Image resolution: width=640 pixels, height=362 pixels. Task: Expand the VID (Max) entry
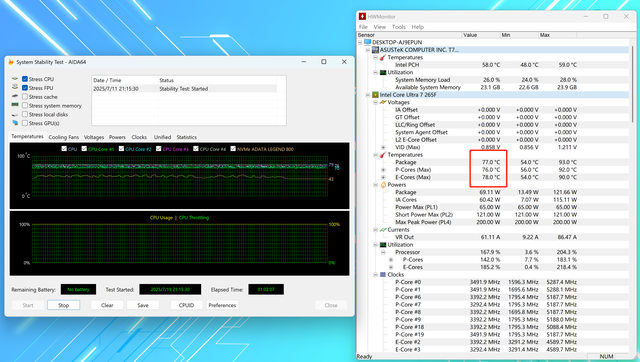(x=383, y=147)
